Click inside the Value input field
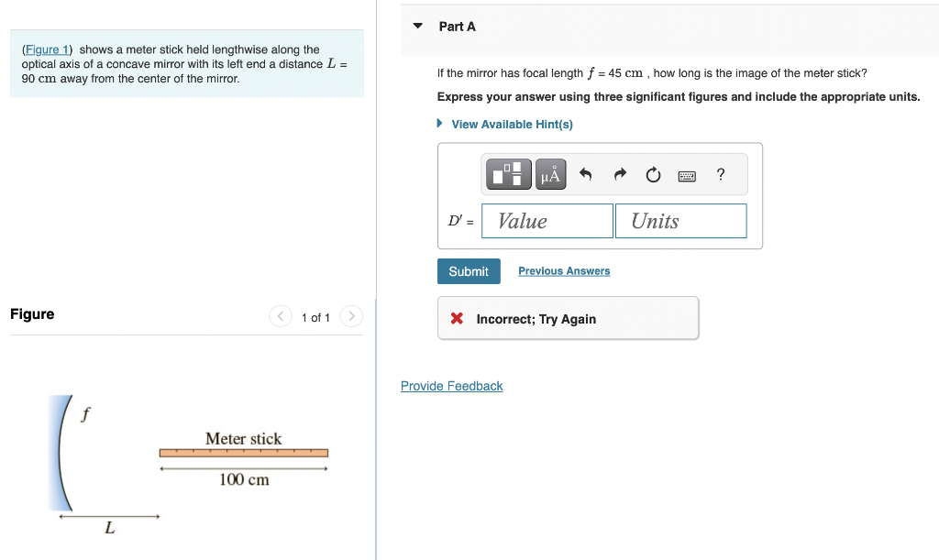Image resolution: width=939 pixels, height=560 pixels. pyautogui.click(x=547, y=220)
